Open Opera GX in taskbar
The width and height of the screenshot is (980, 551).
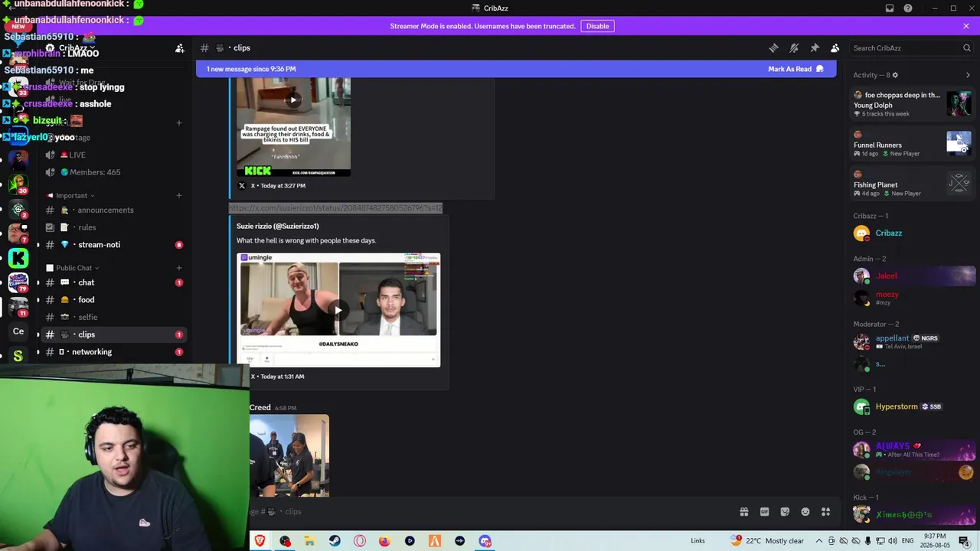pos(360,541)
